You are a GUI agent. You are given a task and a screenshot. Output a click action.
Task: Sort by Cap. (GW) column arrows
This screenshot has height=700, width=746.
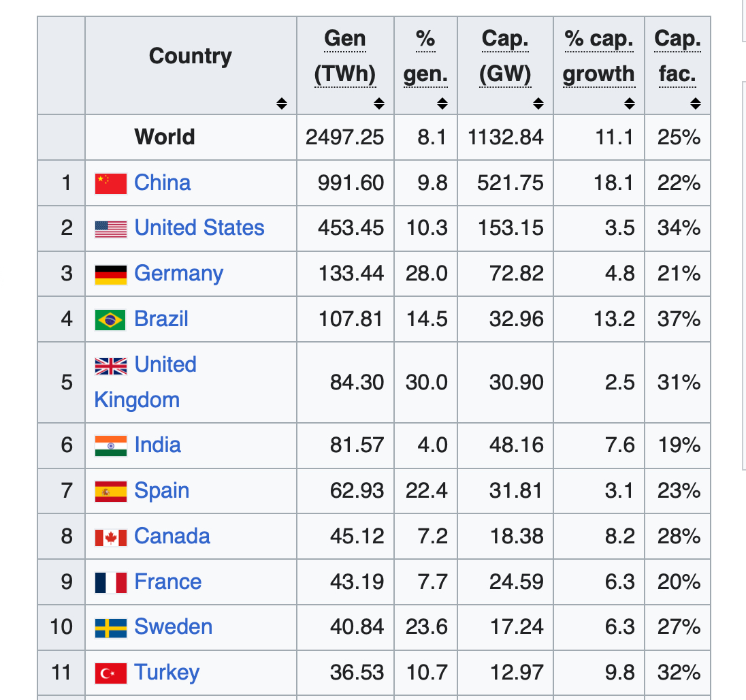coord(538,104)
